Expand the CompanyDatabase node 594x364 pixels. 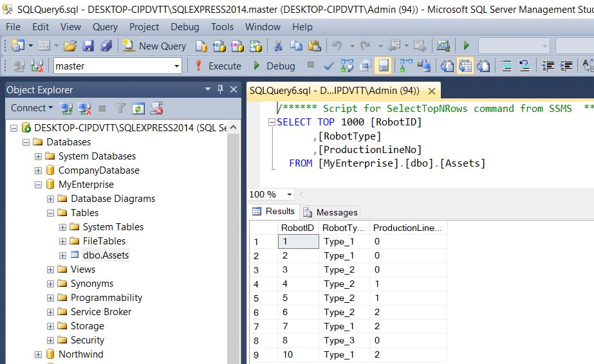(x=38, y=170)
